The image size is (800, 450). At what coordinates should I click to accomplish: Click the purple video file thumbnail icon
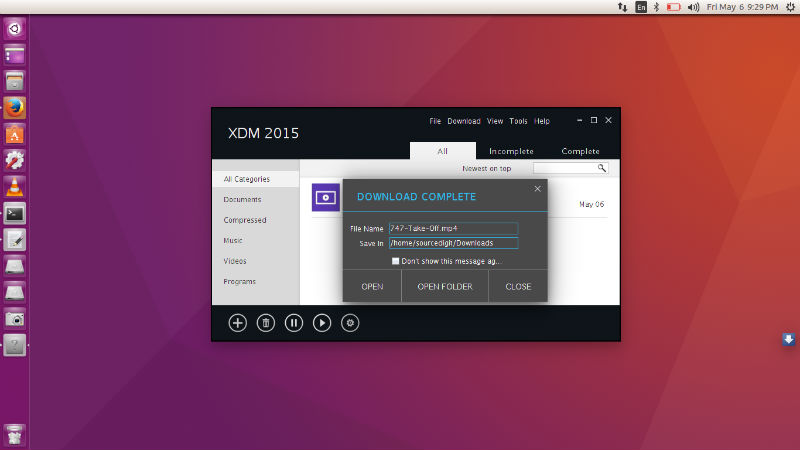tap(326, 197)
